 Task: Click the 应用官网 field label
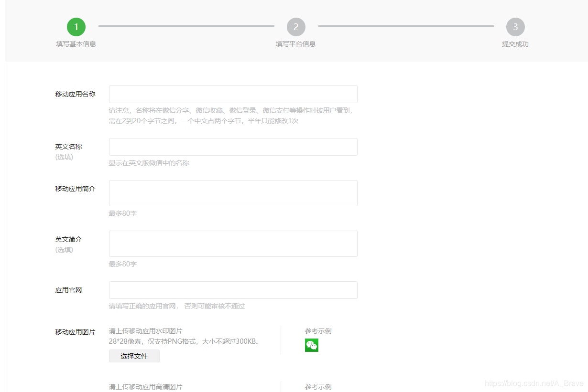(x=69, y=290)
